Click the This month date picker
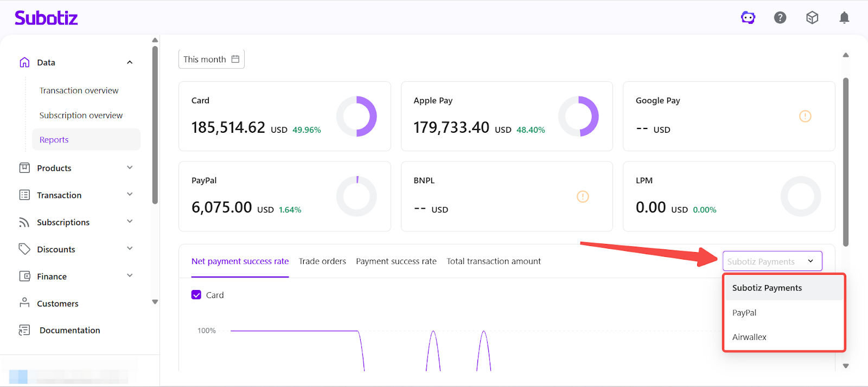The height and width of the screenshot is (387, 868). [211, 59]
